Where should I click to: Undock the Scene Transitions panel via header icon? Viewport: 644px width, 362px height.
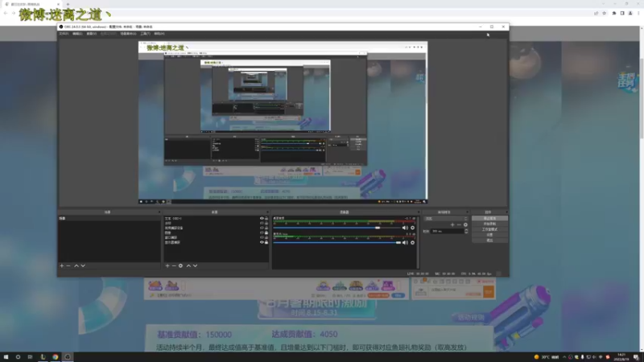coord(468,212)
